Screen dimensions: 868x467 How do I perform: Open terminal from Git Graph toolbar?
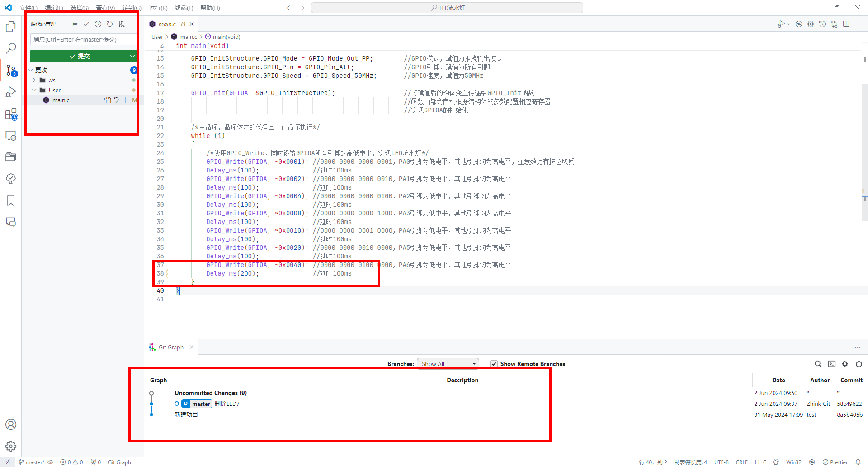831,364
